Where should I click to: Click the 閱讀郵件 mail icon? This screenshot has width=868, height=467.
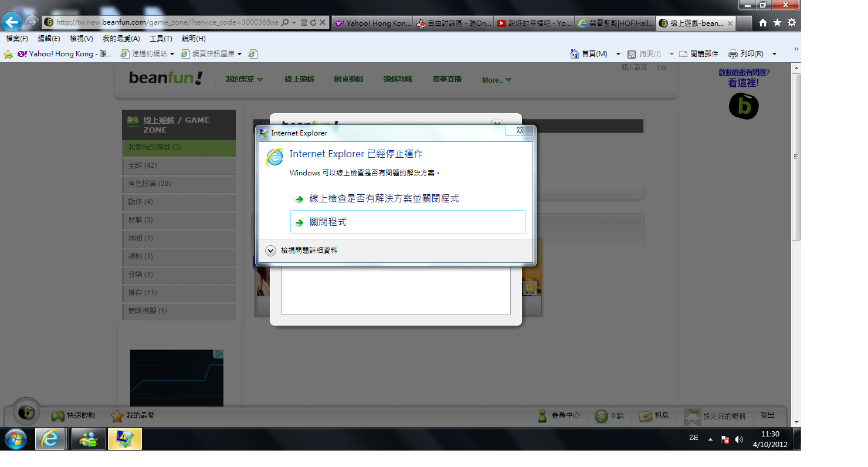683,54
